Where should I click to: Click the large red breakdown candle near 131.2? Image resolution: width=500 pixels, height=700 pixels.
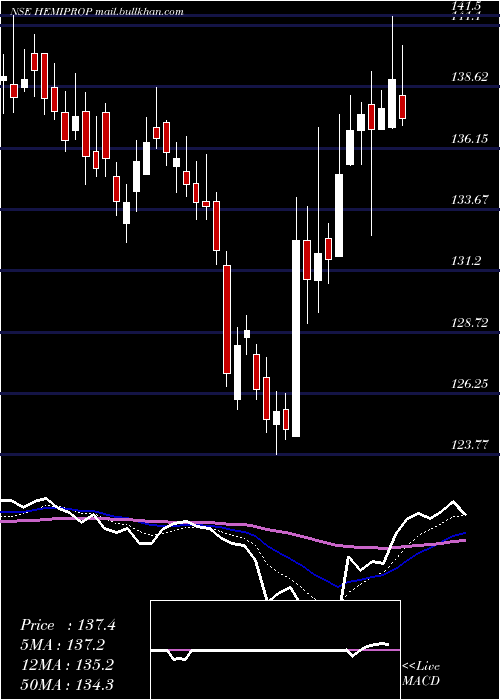click(x=227, y=319)
